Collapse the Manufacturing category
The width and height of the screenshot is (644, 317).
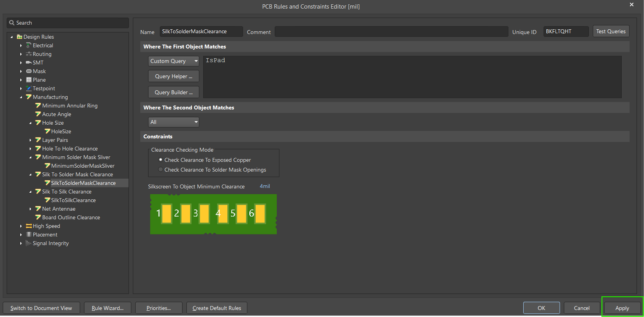tap(21, 97)
